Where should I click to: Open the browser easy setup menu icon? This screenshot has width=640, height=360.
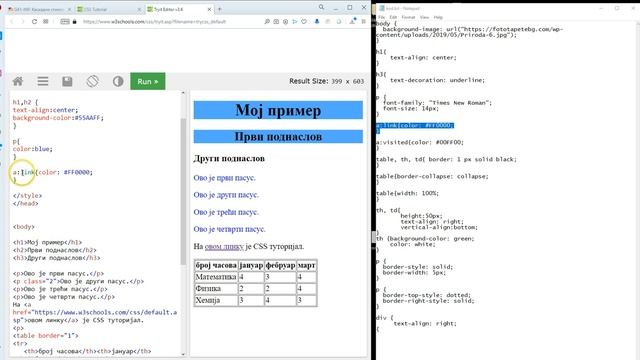(x=363, y=22)
